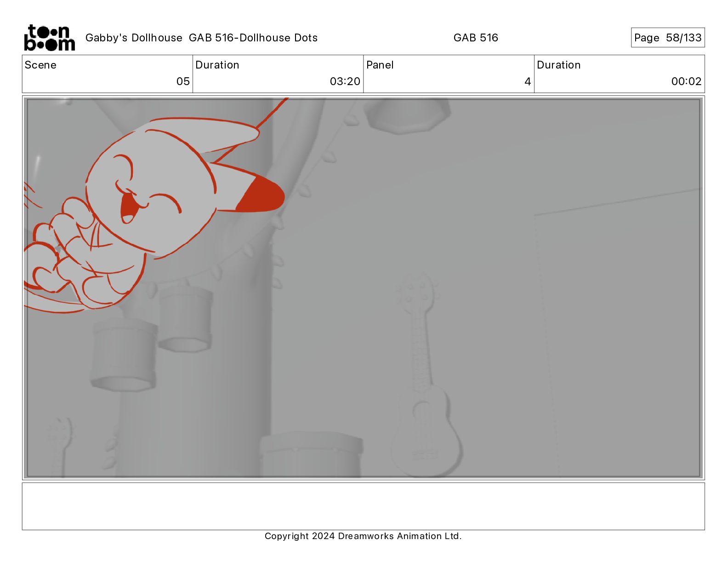Click the Duration label beside the Panel cell
Screen dimensions: 728x563
pos(559,65)
